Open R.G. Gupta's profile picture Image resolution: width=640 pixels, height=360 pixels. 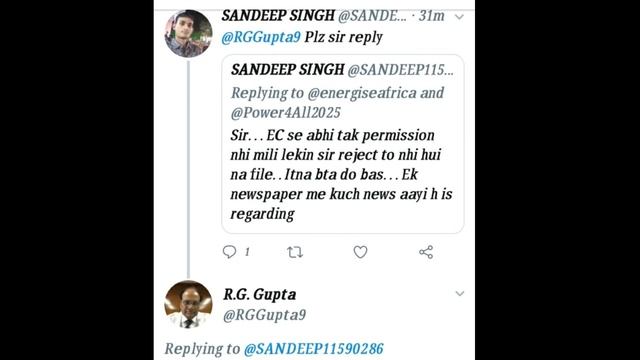pos(188,304)
